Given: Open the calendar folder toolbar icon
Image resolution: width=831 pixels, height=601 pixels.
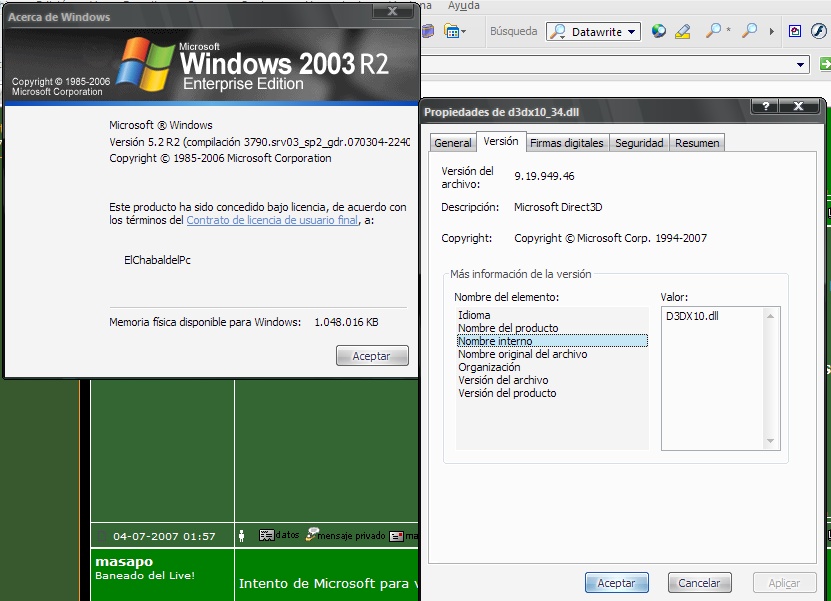Looking at the screenshot, I should pyautogui.click(x=454, y=31).
